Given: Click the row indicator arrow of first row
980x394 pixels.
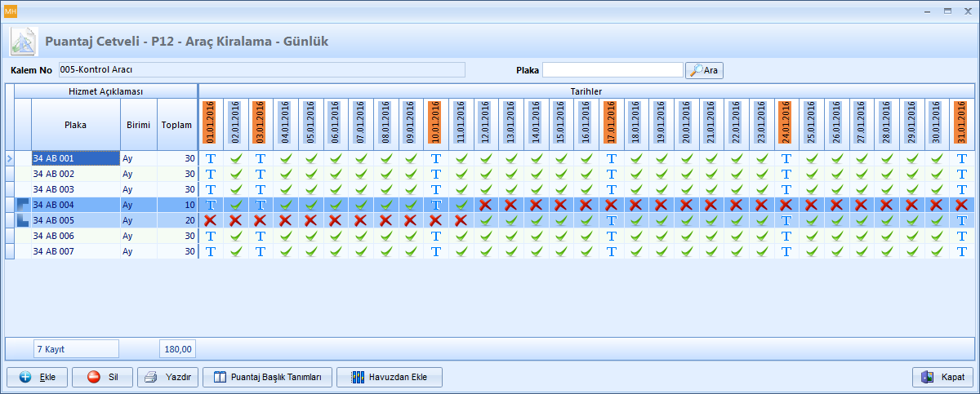Looking at the screenshot, I should (x=10, y=158).
